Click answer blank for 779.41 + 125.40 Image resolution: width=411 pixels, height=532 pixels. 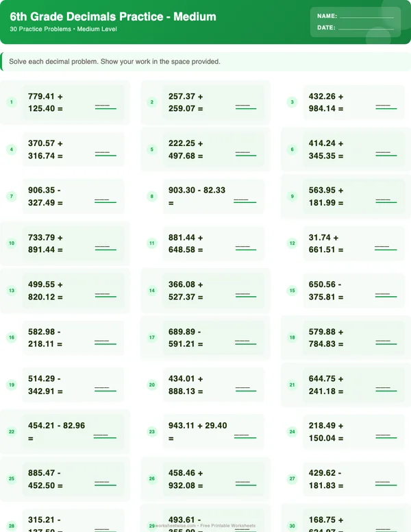tap(105, 107)
